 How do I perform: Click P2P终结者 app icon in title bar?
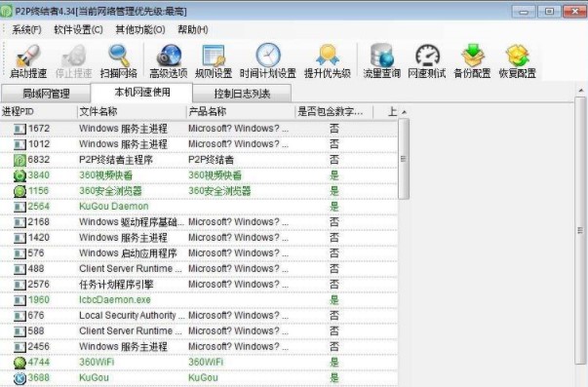pyautogui.click(x=7, y=12)
